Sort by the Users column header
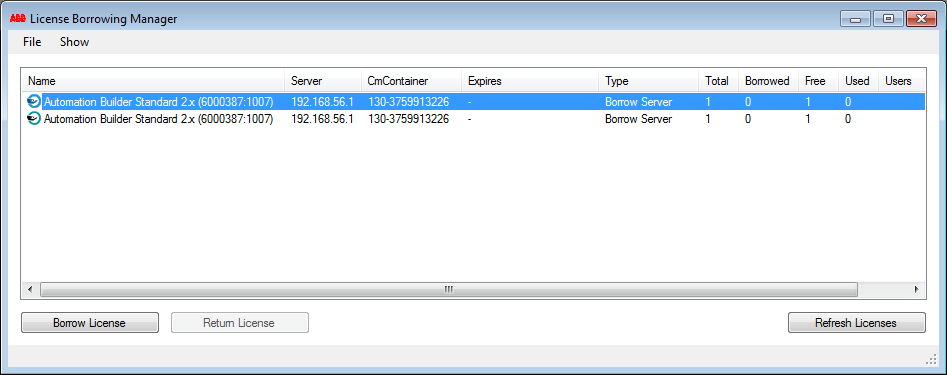 tap(901, 81)
